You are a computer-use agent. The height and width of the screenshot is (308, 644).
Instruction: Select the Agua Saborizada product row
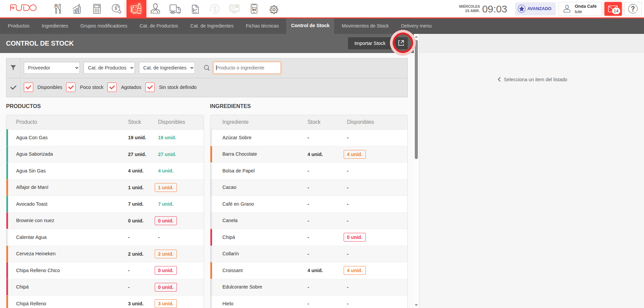105,154
